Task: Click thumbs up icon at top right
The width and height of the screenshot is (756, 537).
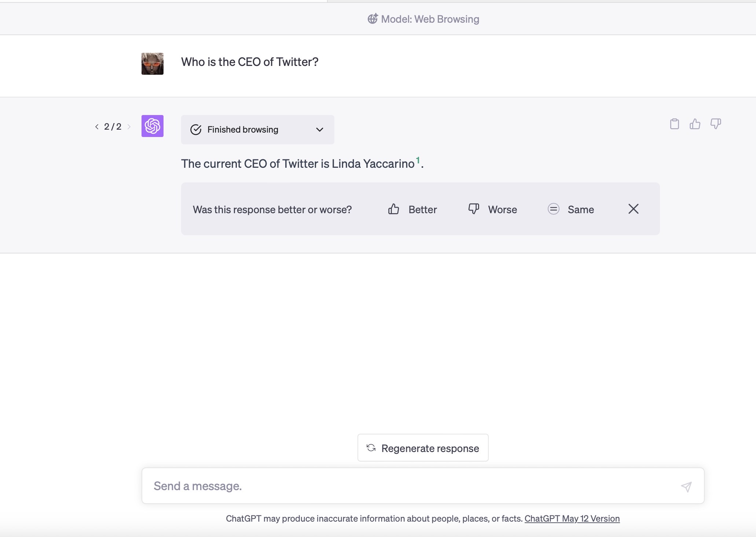Action: coord(695,124)
